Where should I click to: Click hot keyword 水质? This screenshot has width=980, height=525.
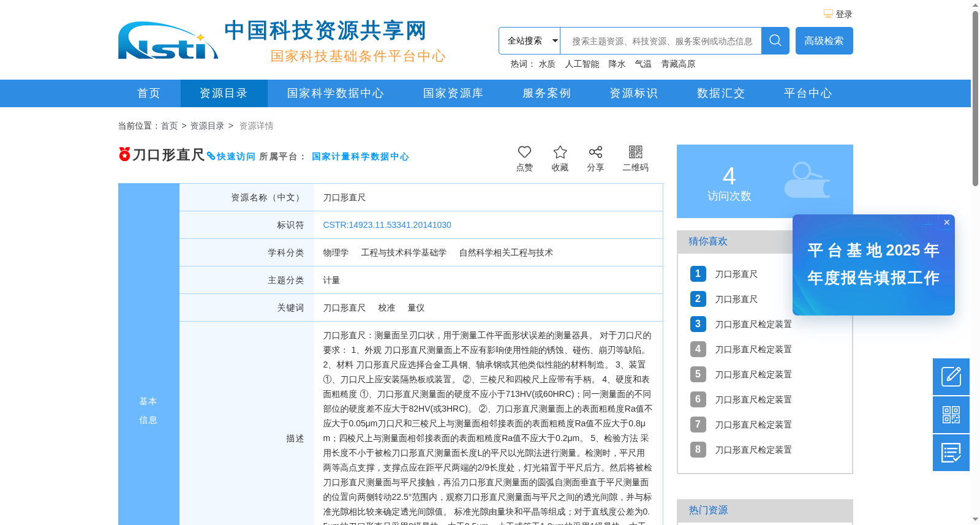547,64
